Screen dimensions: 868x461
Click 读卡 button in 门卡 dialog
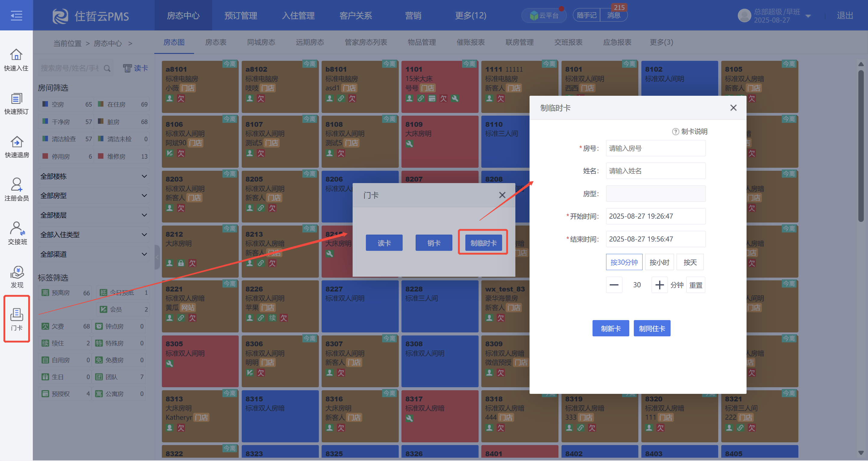384,243
